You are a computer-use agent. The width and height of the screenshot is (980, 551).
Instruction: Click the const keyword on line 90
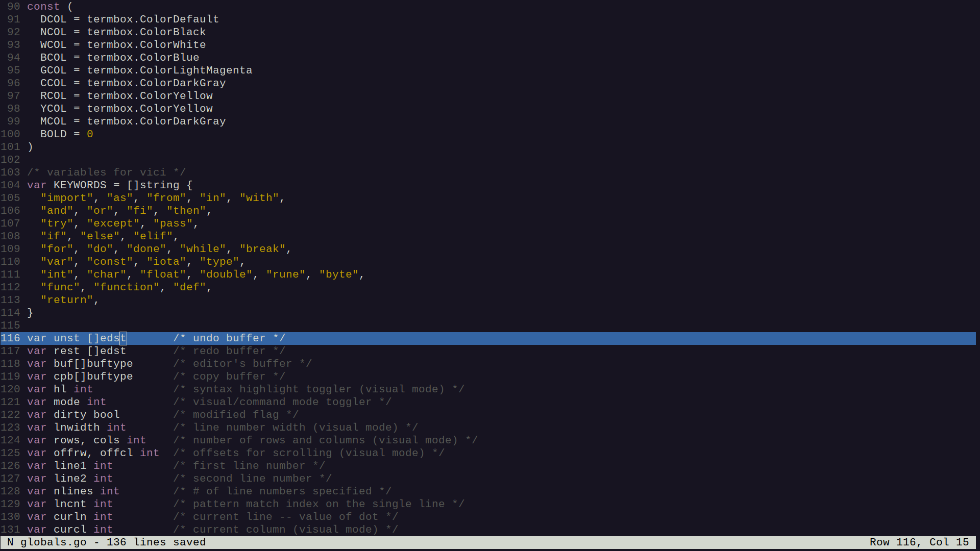point(43,7)
